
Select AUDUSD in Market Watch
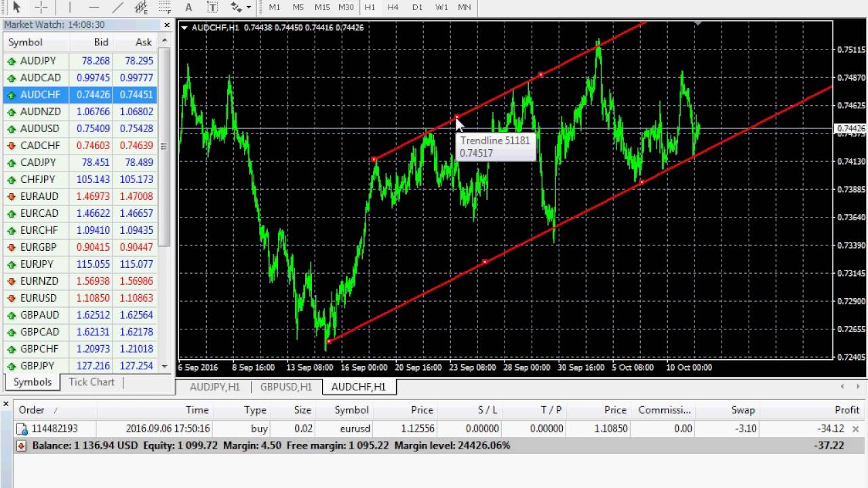pos(80,129)
